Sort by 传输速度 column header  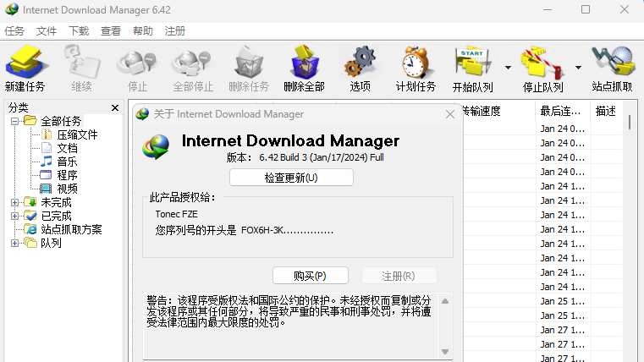[482, 112]
